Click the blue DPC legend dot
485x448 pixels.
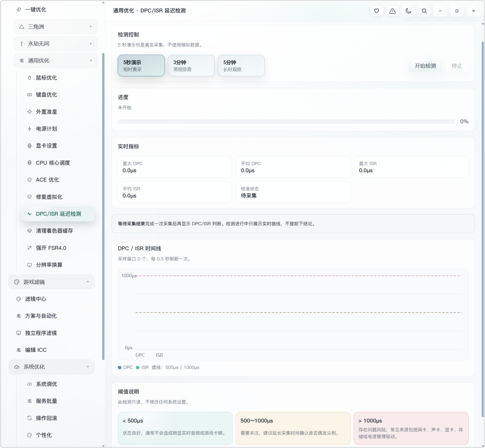(x=120, y=368)
